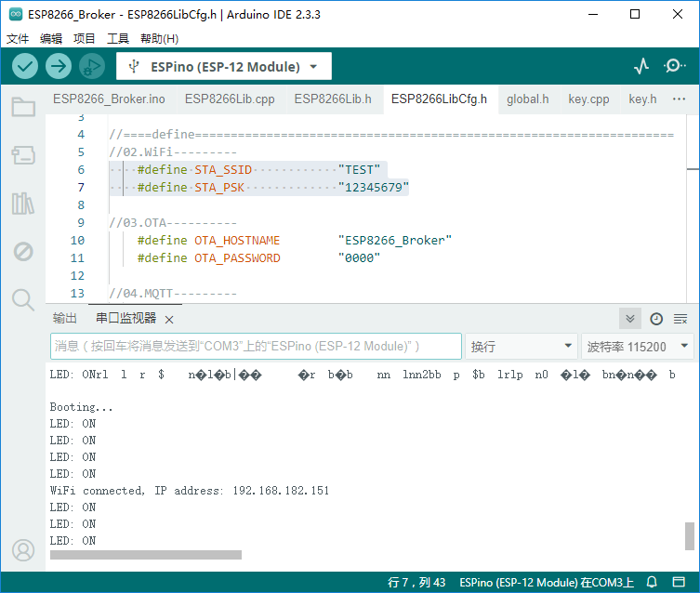Switch to key.h tab
Screen dimensions: 700x593
click(x=642, y=99)
